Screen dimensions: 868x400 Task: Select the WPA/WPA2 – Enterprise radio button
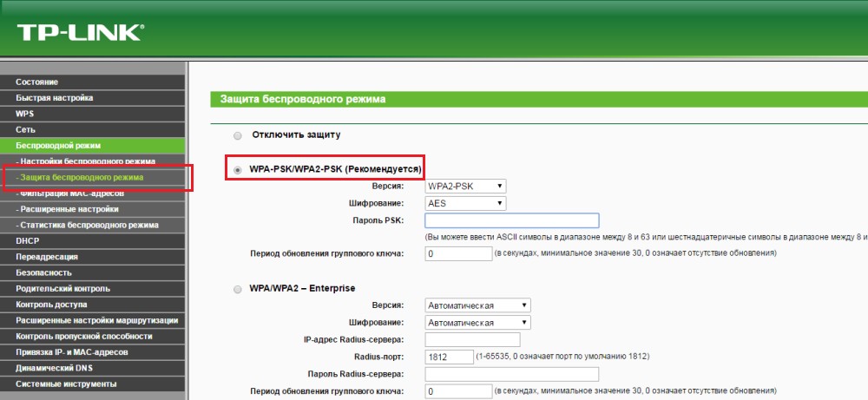click(x=238, y=289)
